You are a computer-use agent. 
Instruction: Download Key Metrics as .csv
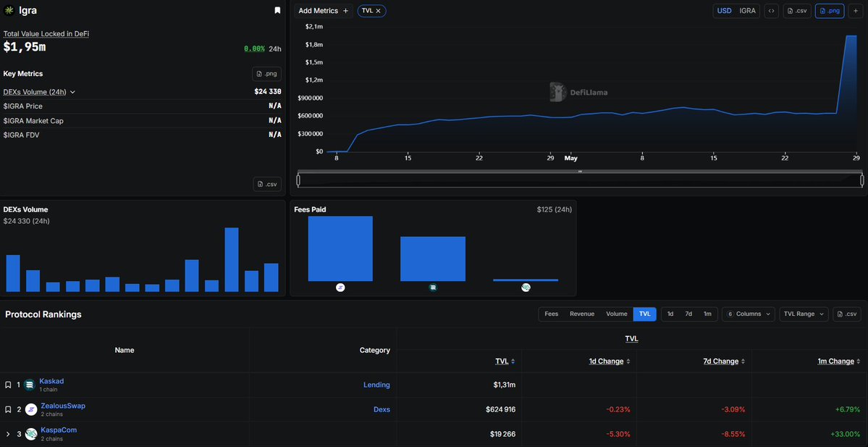267,185
